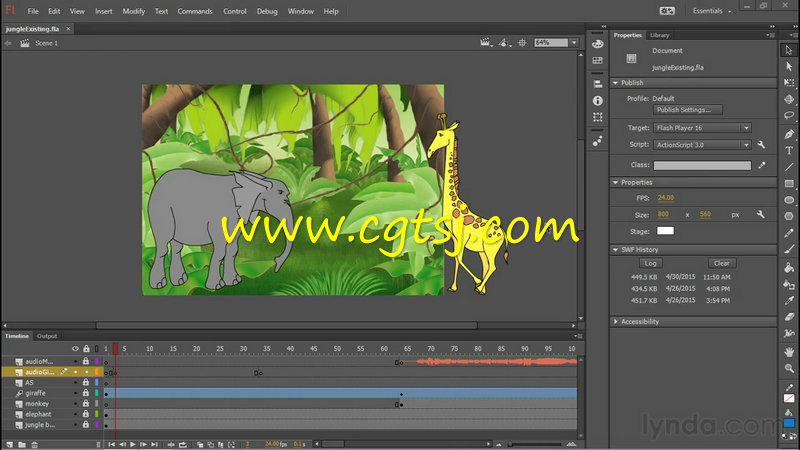Click the New Layer icon in timeline
Screen dimensions: 800x450
(9, 445)
